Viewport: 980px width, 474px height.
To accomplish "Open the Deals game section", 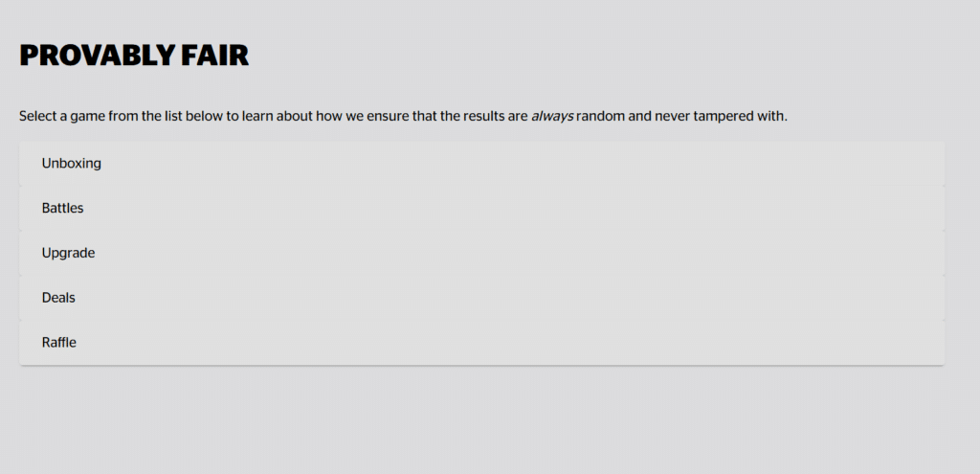I will point(482,298).
